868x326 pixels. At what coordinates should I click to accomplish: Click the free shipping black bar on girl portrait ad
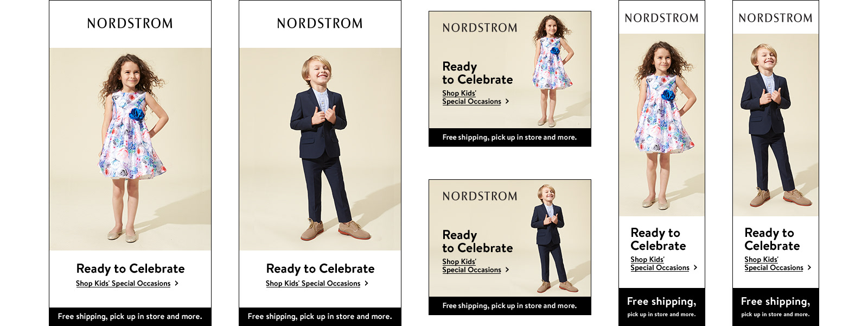(130, 317)
